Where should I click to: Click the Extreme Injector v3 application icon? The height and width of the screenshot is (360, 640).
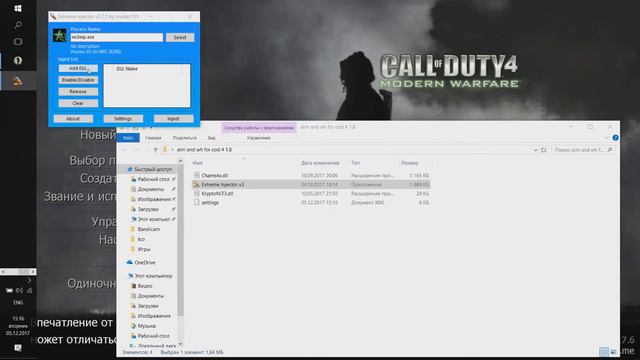tap(196, 184)
